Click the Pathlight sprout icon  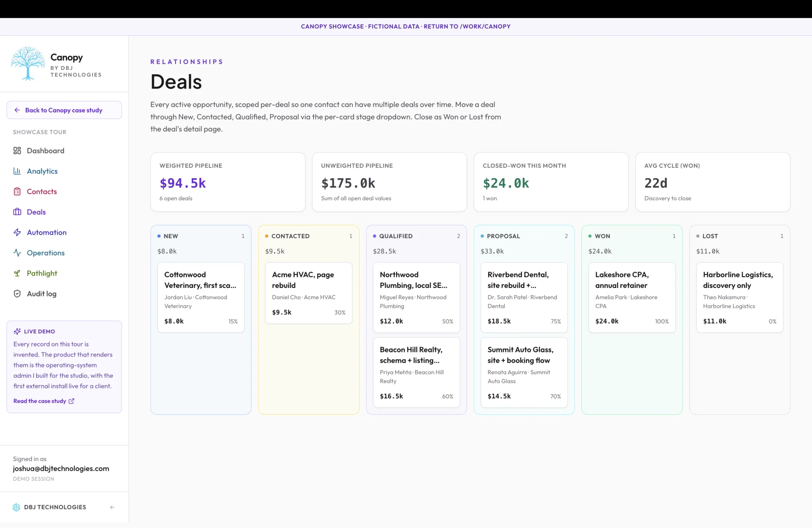click(17, 273)
